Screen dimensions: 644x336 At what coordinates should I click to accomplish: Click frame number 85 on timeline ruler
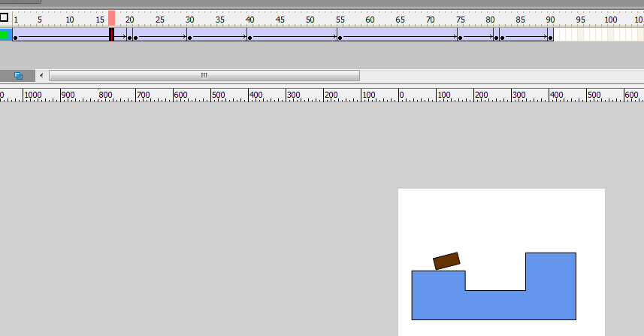[x=520, y=20]
